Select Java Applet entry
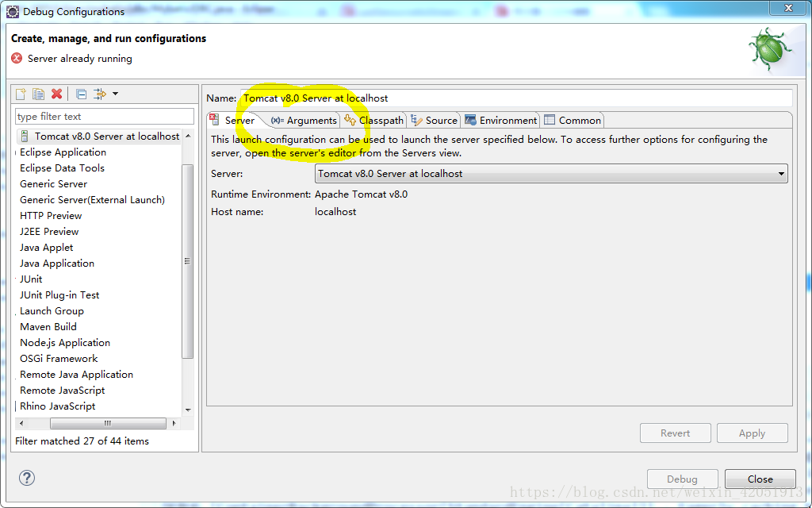This screenshot has height=508, width=812. (x=47, y=248)
